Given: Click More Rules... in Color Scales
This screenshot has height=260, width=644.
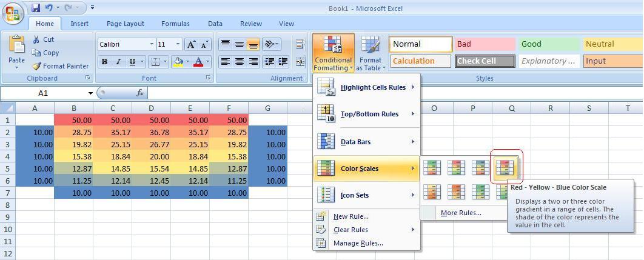Looking at the screenshot, I should 461,213.
